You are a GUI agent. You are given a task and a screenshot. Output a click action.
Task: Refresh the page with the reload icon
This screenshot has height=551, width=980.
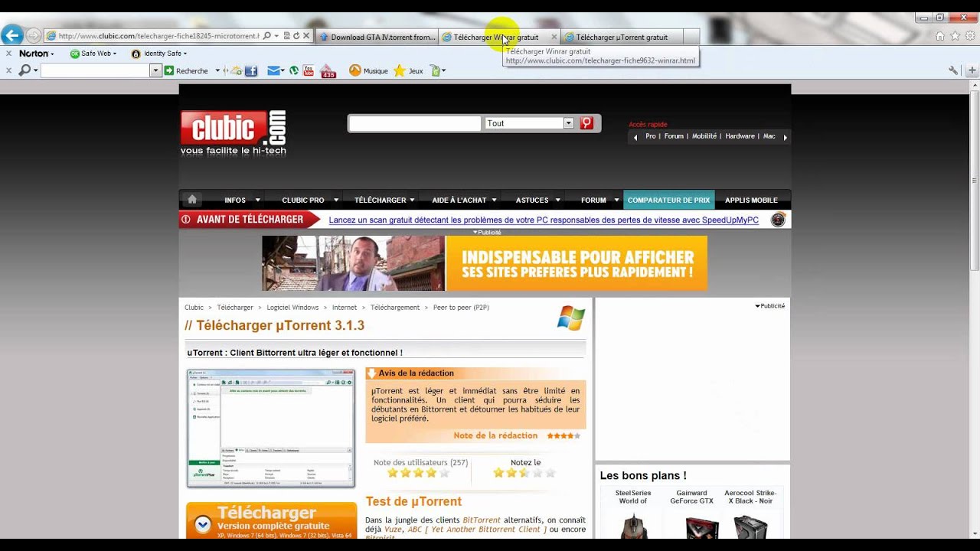(296, 36)
